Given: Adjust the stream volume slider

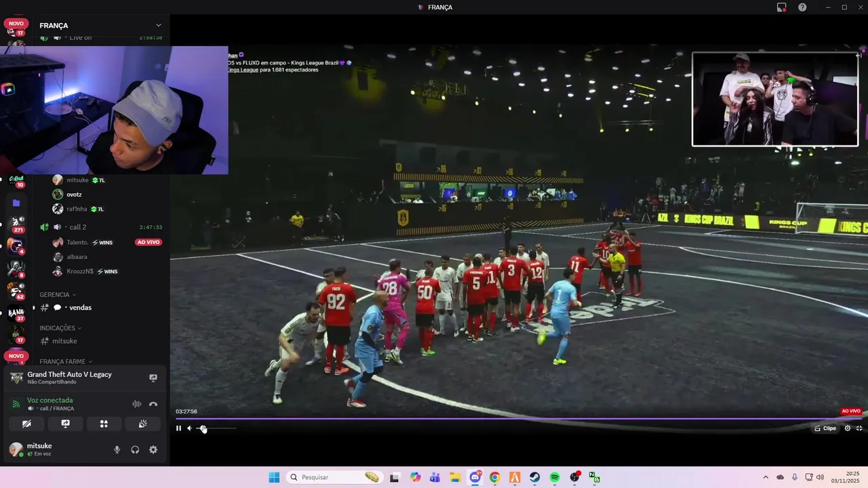Looking at the screenshot, I should click(x=216, y=428).
